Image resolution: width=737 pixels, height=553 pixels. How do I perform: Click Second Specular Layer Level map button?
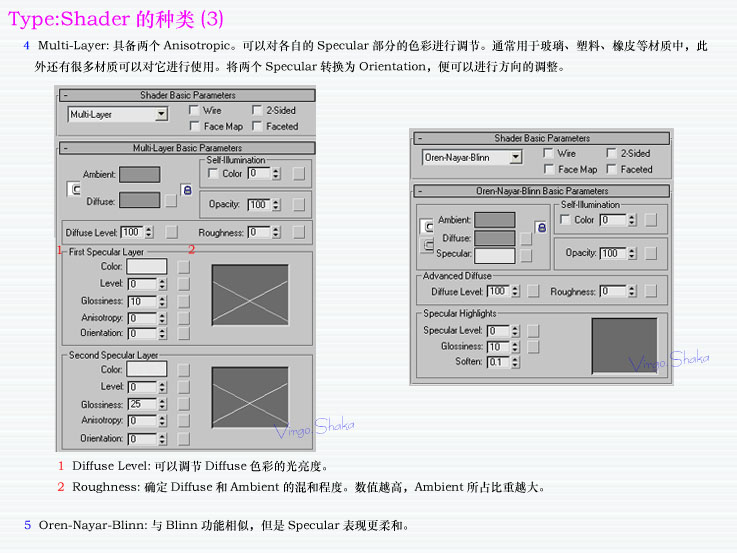click(184, 387)
